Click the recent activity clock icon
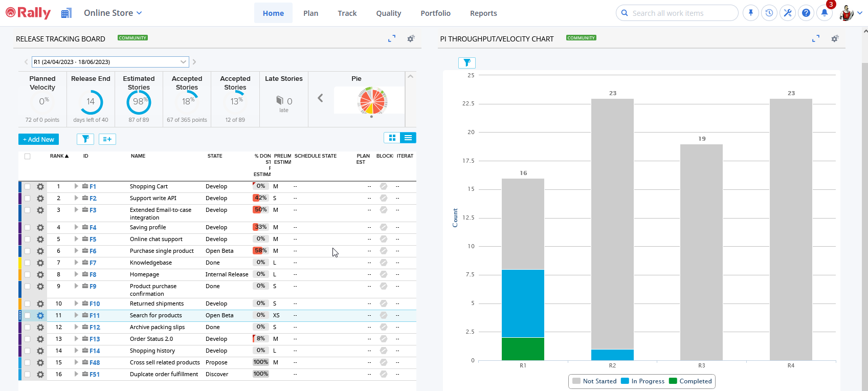 point(769,13)
